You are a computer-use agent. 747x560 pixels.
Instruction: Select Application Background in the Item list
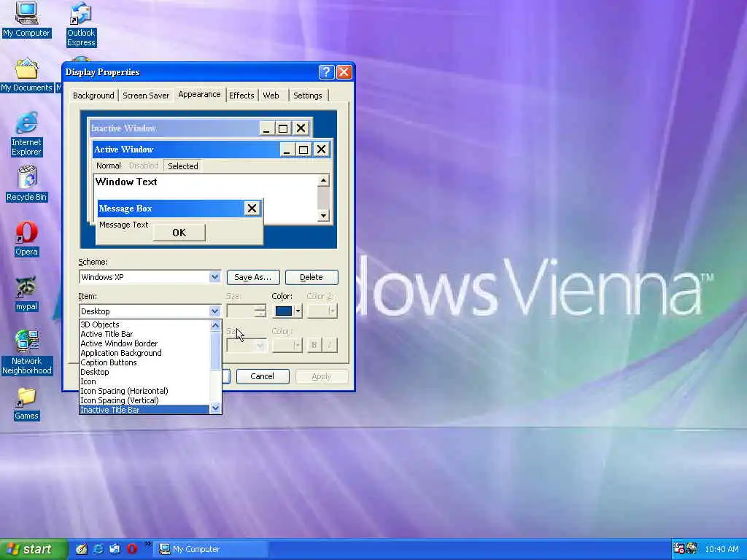click(x=144, y=353)
